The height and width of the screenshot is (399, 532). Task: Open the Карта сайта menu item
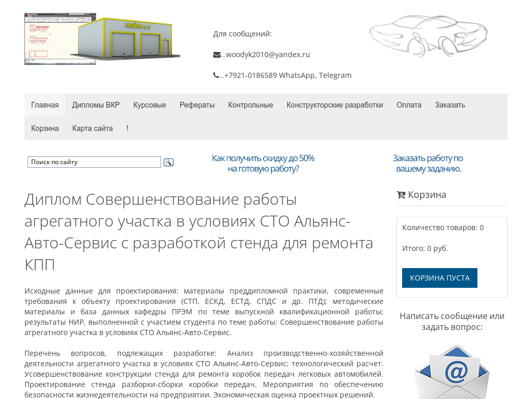92,129
